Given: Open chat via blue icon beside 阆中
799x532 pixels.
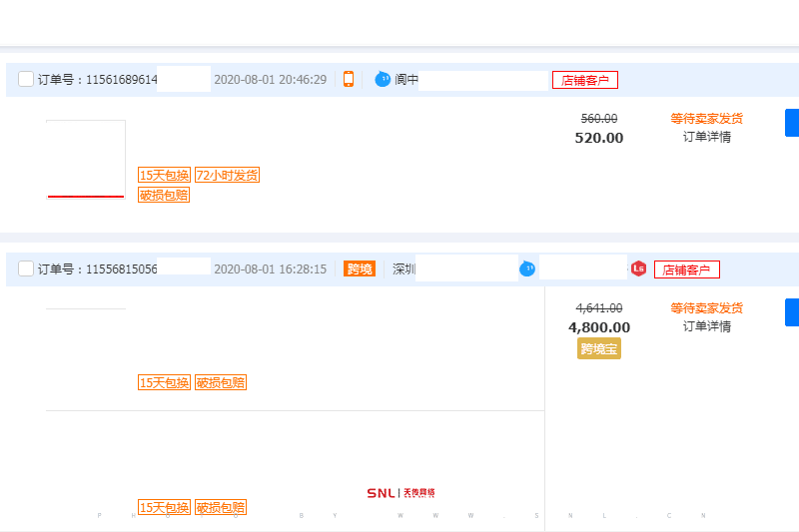Looking at the screenshot, I should point(383,80).
